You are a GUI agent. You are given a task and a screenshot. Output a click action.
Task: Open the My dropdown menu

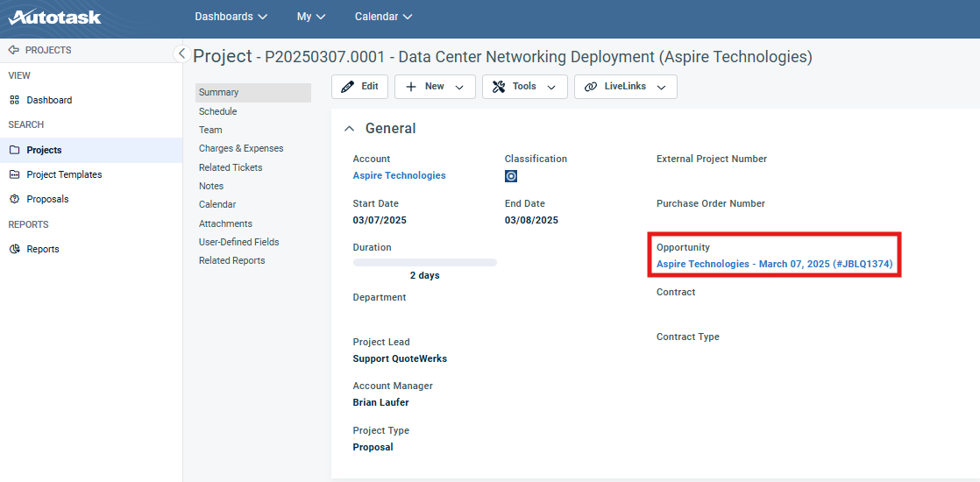tap(311, 17)
